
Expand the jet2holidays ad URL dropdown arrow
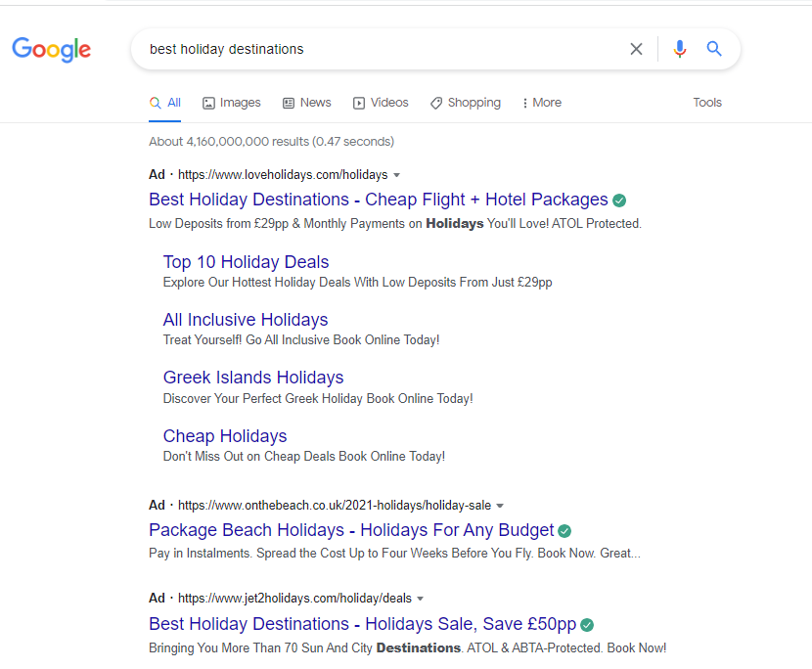pyautogui.click(x=420, y=599)
